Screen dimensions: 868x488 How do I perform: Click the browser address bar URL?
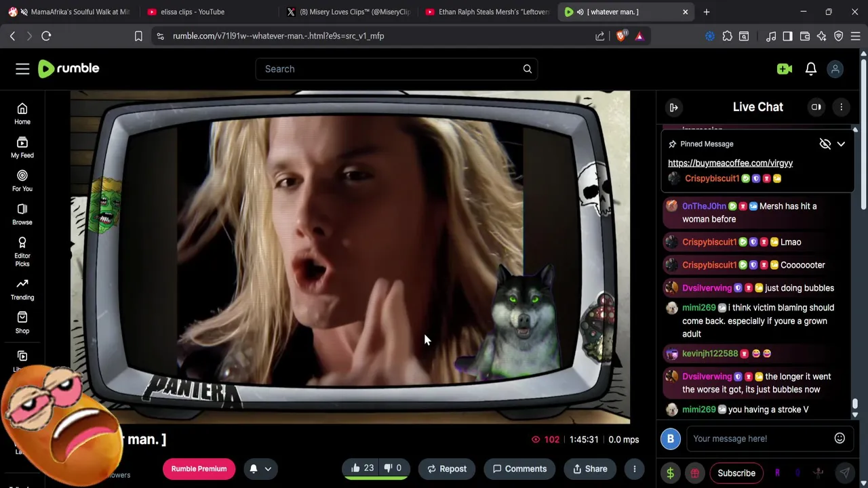pyautogui.click(x=278, y=36)
